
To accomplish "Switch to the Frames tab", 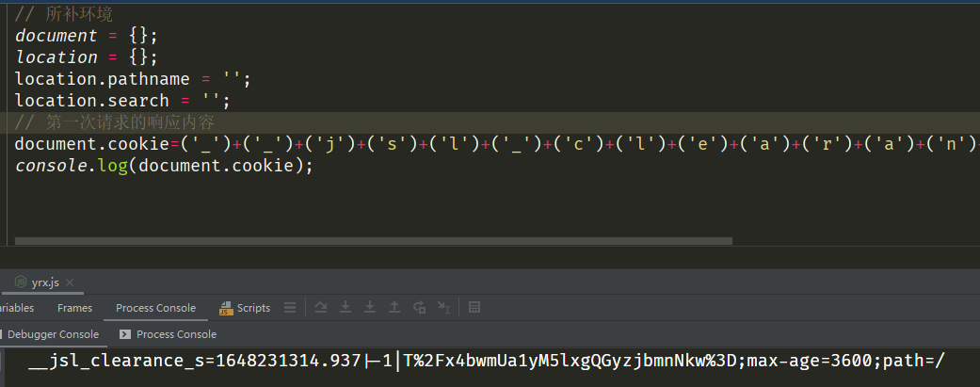I will [74, 308].
